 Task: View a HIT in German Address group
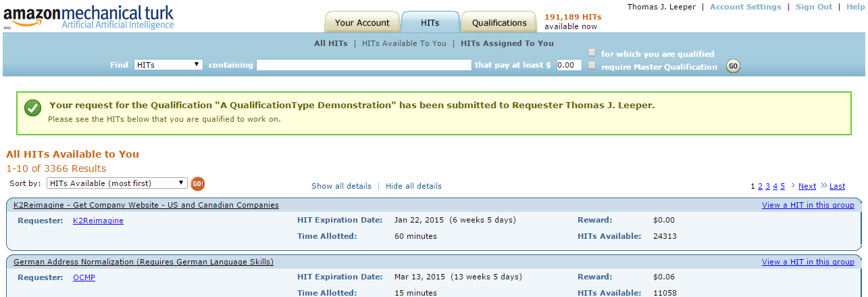(808, 262)
